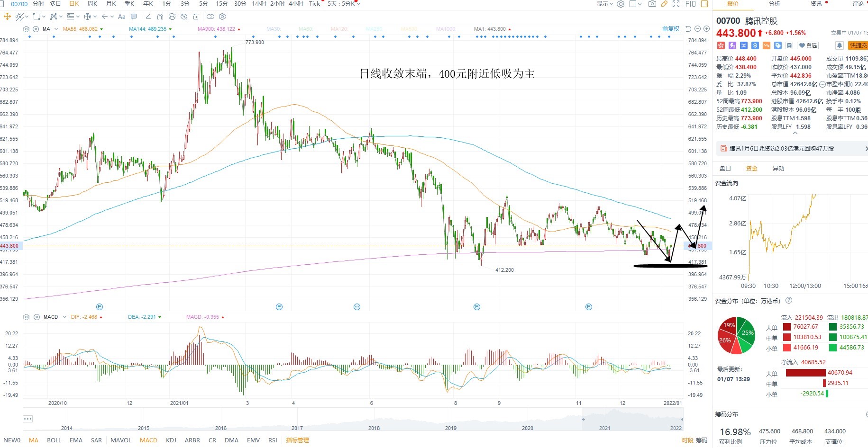Toggle the KDJ indicator
This screenshot has height=448, width=868.
point(171,440)
